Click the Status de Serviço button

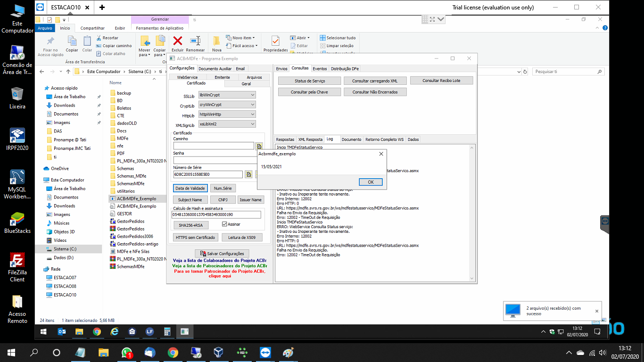coord(309,81)
